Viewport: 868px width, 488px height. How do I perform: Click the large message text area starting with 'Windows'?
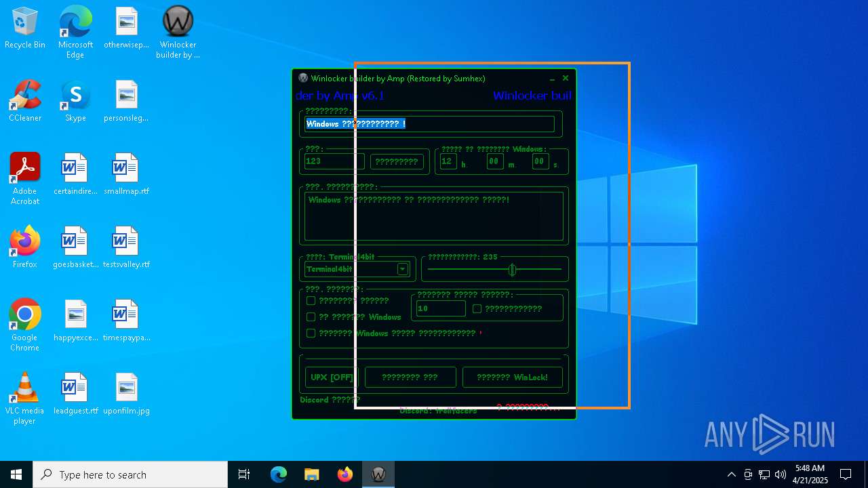point(434,216)
